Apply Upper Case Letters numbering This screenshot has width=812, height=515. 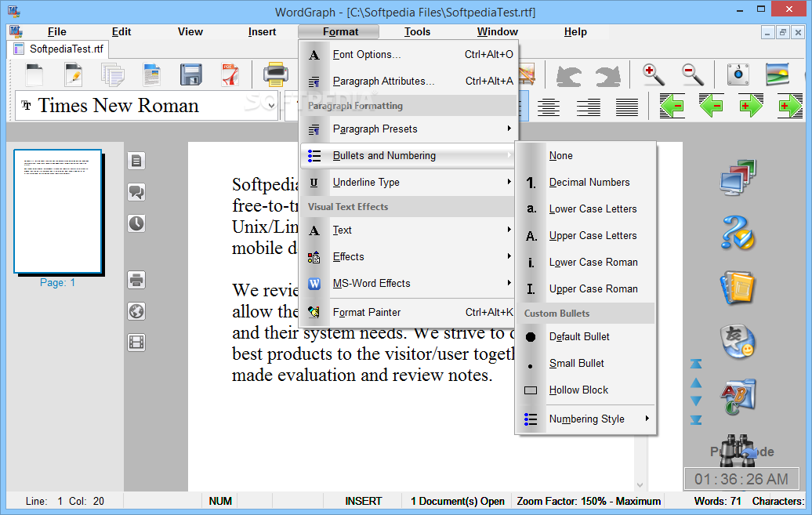pyautogui.click(x=586, y=236)
